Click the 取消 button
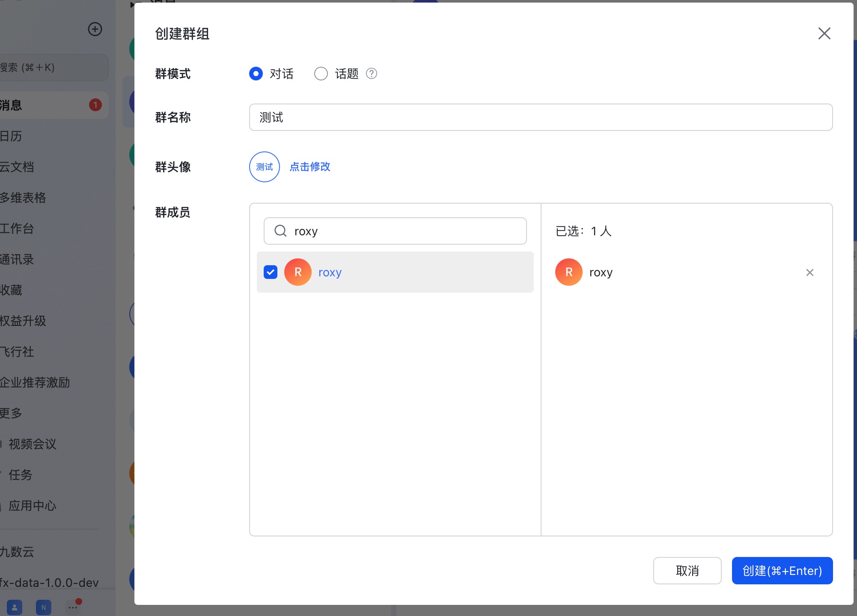The height and width of the screenshot is (616, 857). [x=687, y=571]
